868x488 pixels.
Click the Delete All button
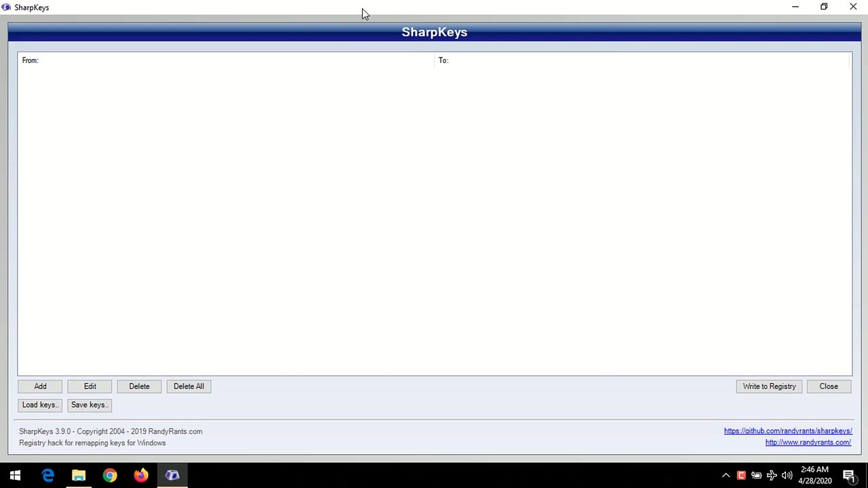189,386
